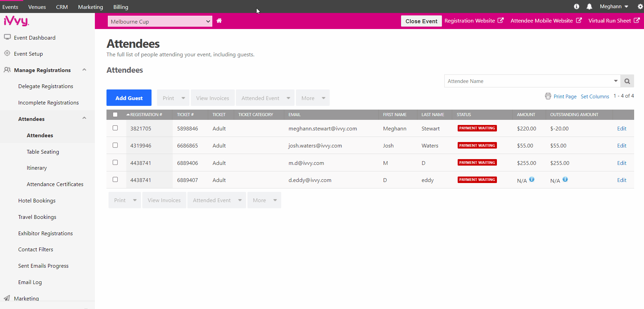Open Itinerary in sidebar
Image resolution: width=644 pixels, height=309 pixels.
pos(37,168)
